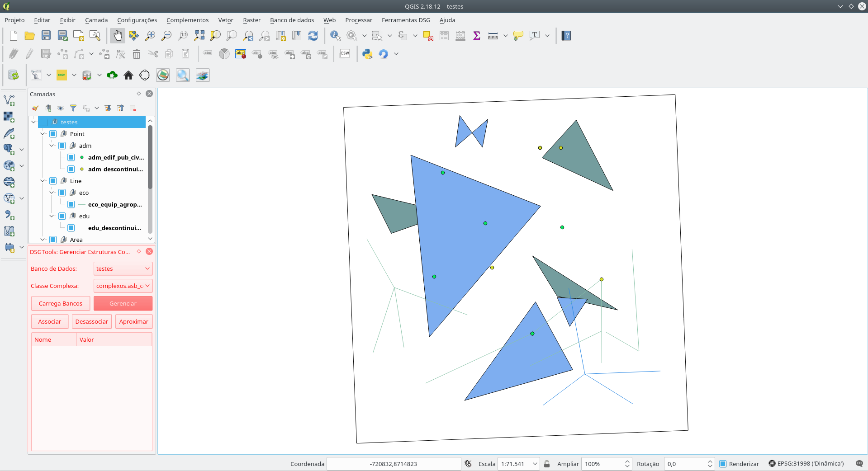This screenshot has height=471, width=868.
Task: Click the filter legend funnel icon
Action: (73, 108)
